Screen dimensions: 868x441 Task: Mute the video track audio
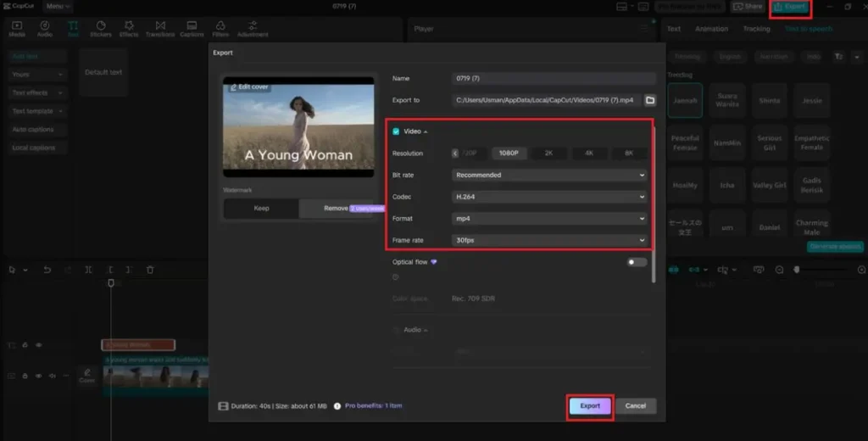tap(52, 376)
